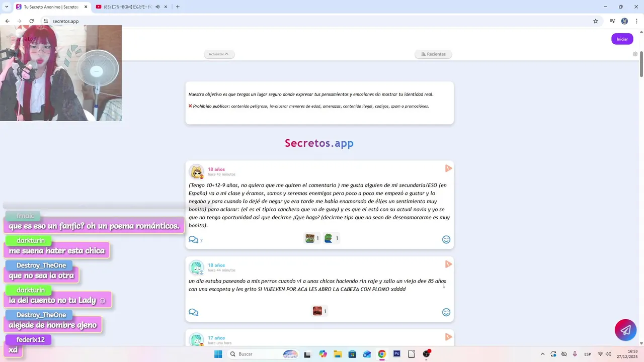Open Google Chrome from the taskbar
The height and width of the screenshot is (362, 644).
pos(382,354)
